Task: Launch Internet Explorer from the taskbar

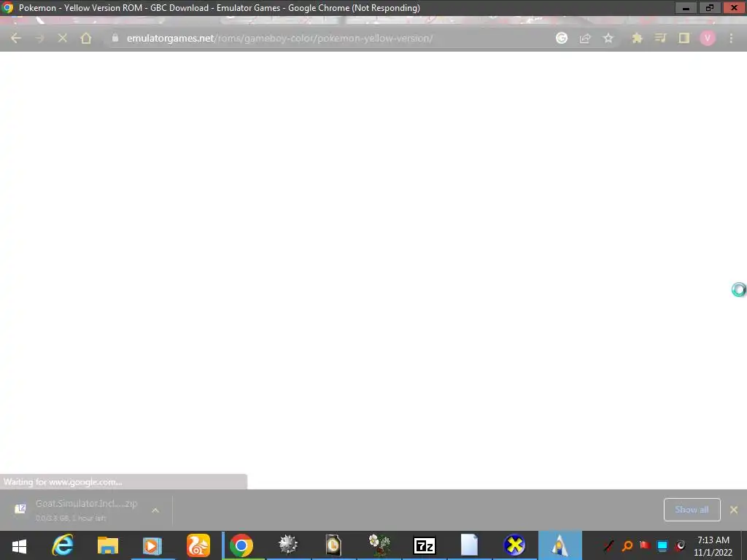Action: pyautogui.click(x=63, y=545)
